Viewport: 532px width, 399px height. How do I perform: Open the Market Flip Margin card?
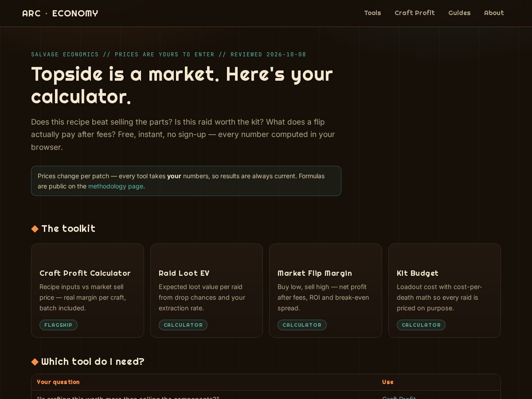(325, 290)
